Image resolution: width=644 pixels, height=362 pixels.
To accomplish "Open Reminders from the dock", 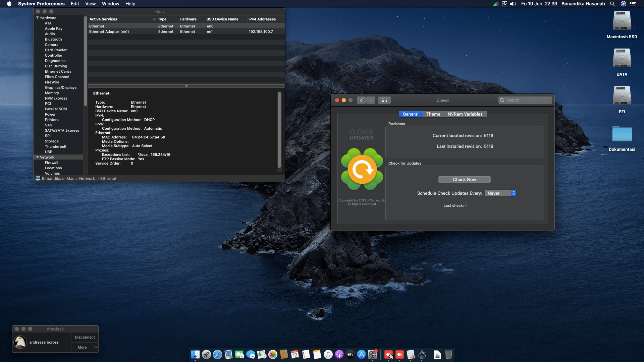I will point(306,354).
